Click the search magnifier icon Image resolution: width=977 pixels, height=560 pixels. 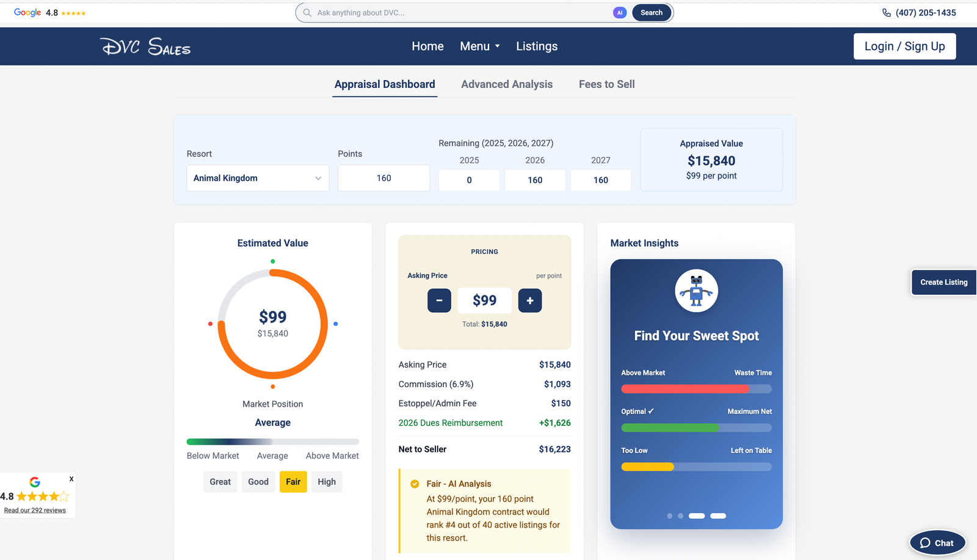(x=307, y=13)
